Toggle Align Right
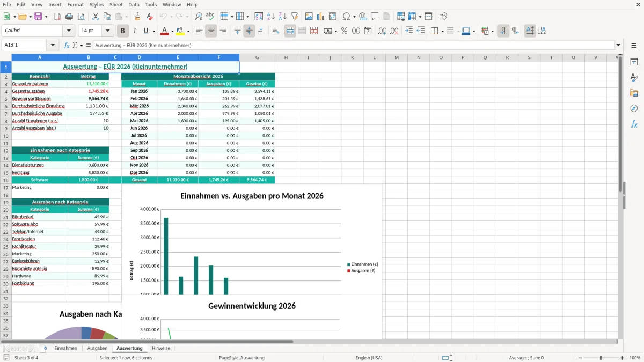Screen dimensions: 644x362 223,31
